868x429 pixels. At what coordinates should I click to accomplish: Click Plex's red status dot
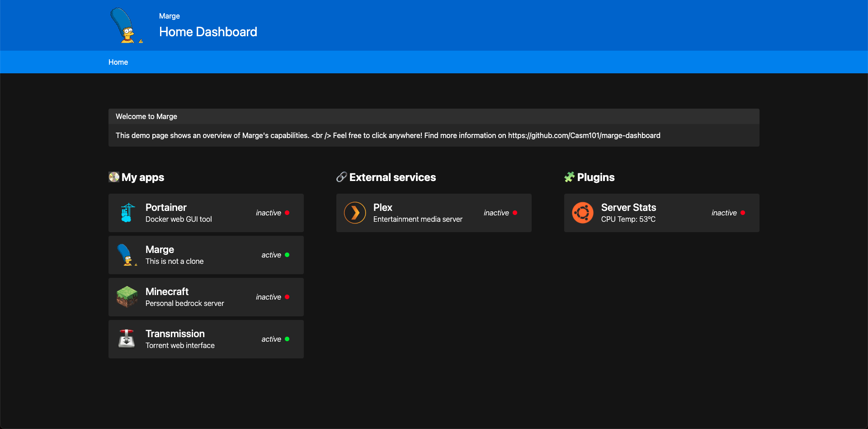click(x=515, y=213)
